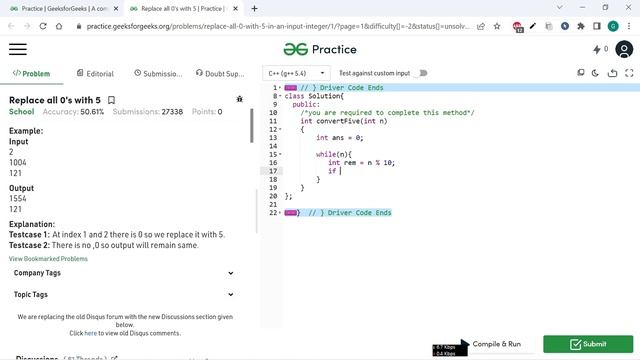Open the Submissions tab
The height and width of the screenshot is (360, 640).
click(x=158, y=73)
